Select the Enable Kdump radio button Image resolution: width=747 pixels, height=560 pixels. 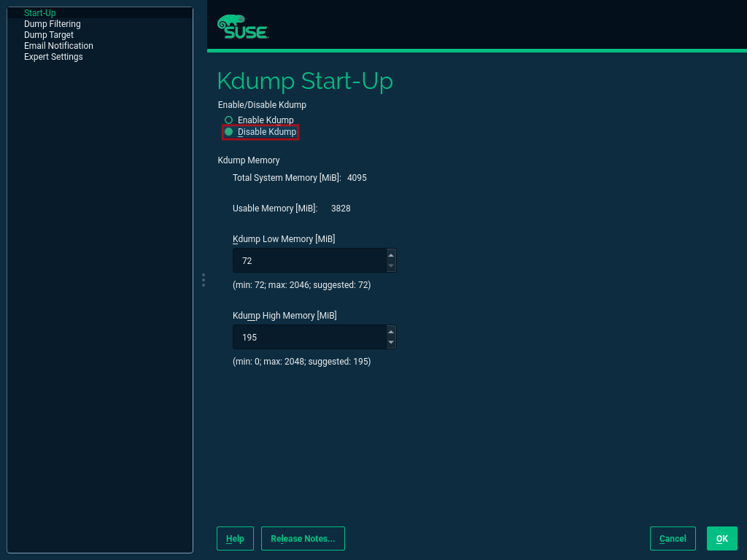[x=229, y=120]
